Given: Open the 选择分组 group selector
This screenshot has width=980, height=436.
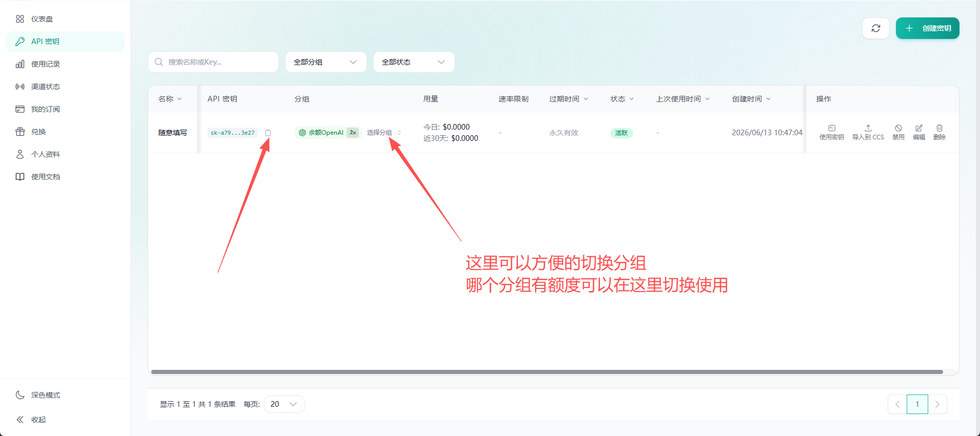Looking at the screenshot, I should point(384,133).
